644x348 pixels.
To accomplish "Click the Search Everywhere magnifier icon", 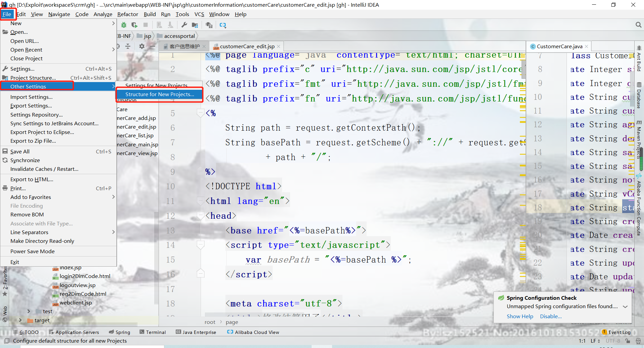I will 638,25.
